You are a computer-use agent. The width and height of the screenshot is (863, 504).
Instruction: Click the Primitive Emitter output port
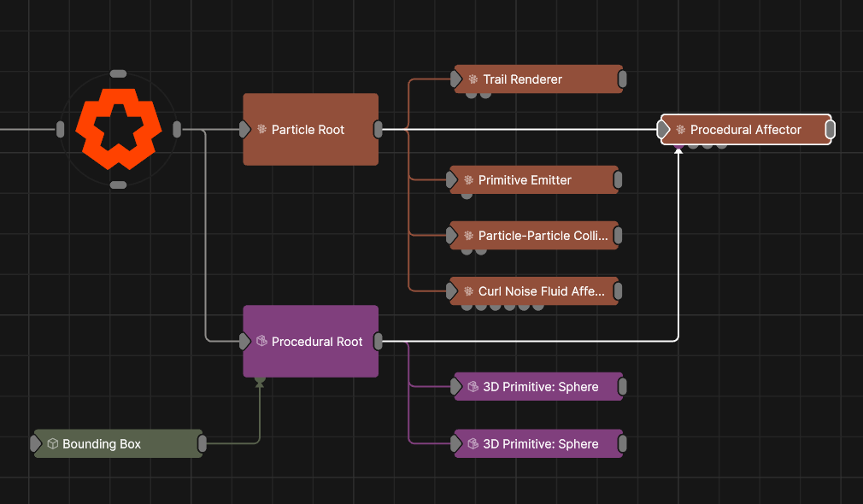pyautogui.click(x=618, y=180)
